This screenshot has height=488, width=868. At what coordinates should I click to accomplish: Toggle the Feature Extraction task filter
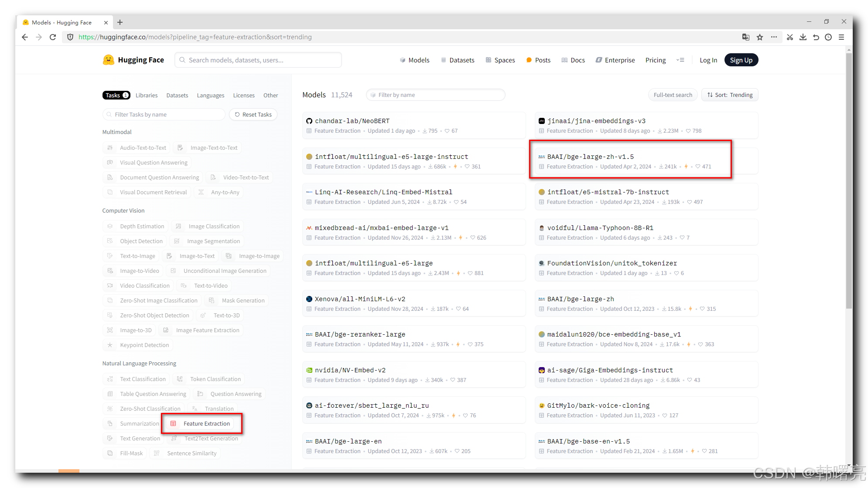pos(202,423)
